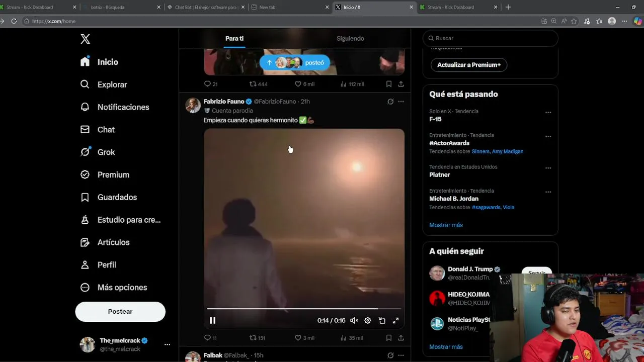Image resolution: width=644 pixels, height=362 pixels.
Task: Unmute the video
Action: pos(354,321)
